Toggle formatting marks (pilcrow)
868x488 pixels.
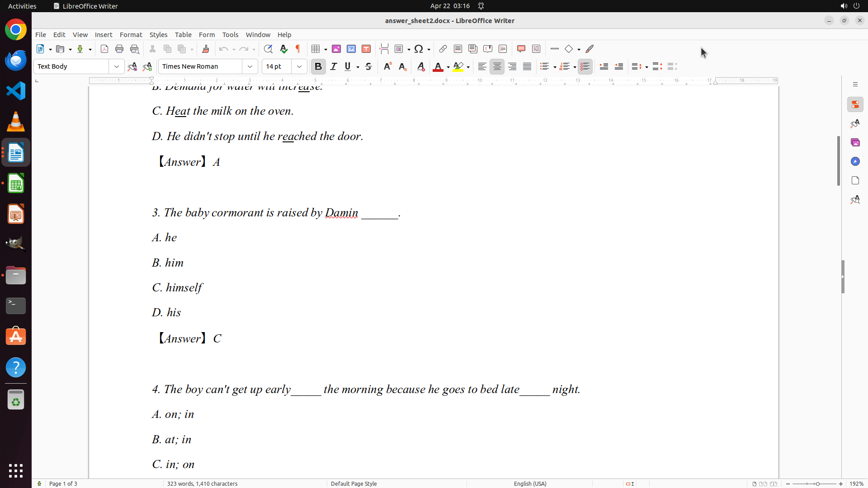point(298,49)
